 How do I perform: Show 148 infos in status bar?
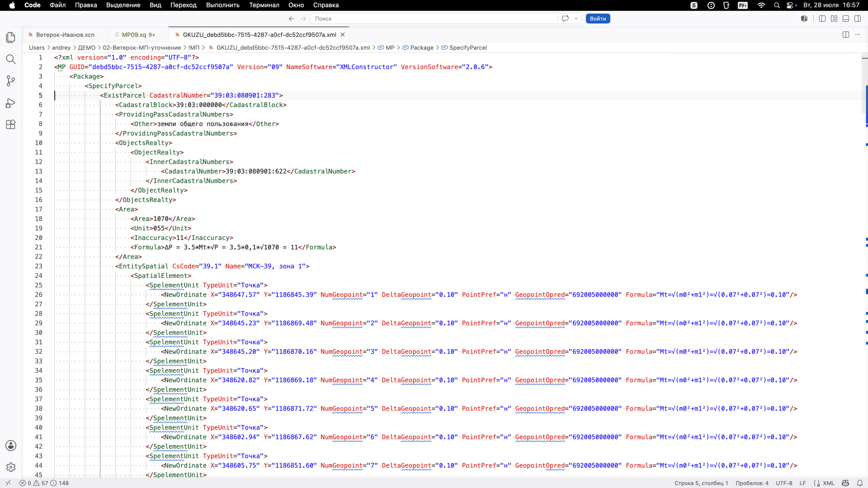pos(60,483)
